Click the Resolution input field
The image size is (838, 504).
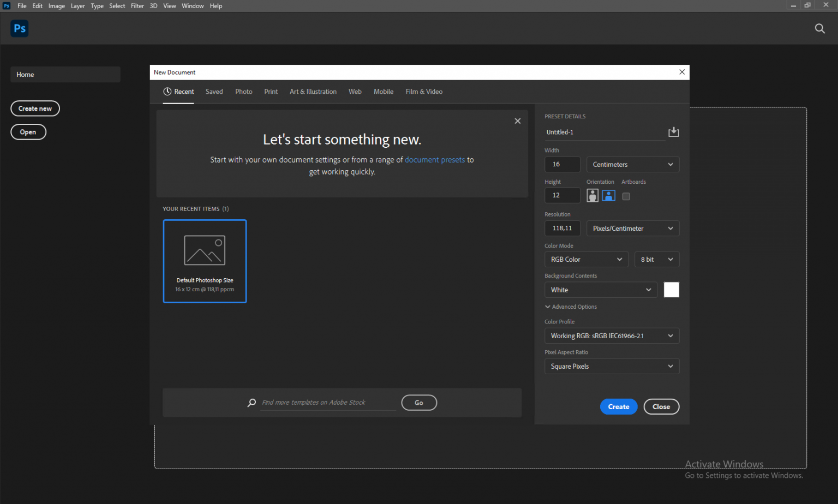tap(562, 229)
